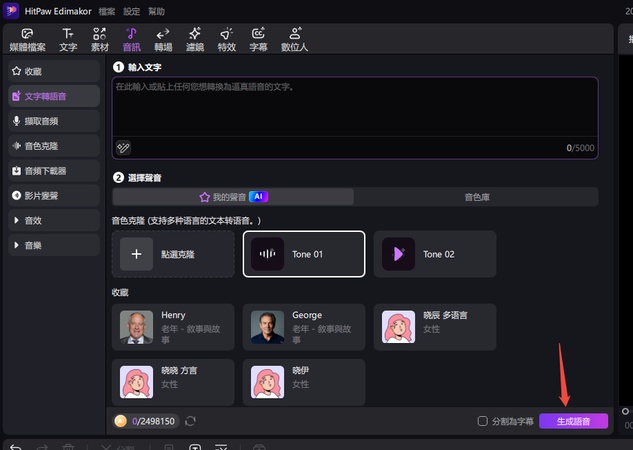Open the 設定 settings menu
The image size is (633, 450).
[132, 11]
